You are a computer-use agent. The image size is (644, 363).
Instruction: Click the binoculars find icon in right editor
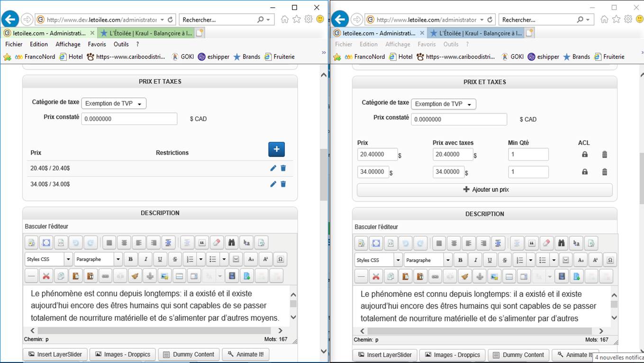click(x=562, y=243)
